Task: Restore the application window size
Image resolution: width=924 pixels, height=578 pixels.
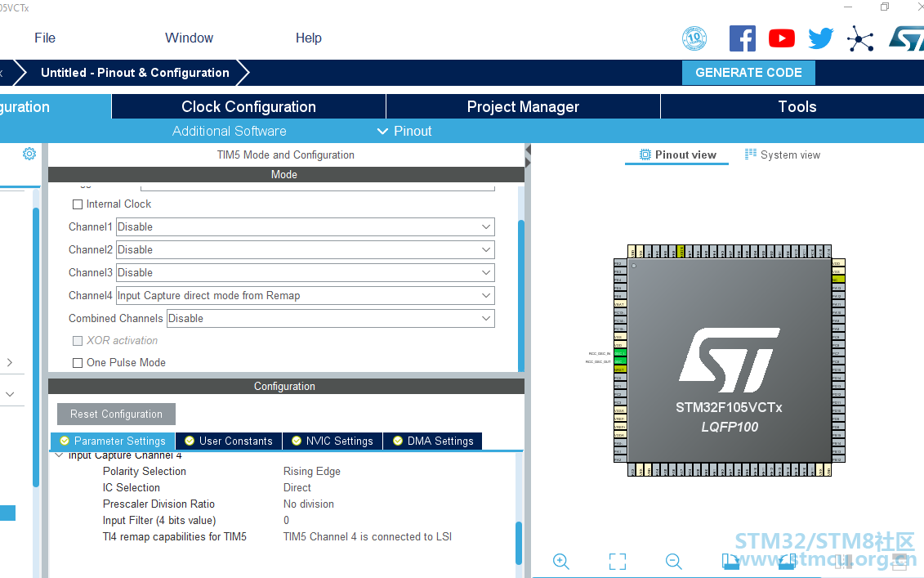Action: coord(885,7)
